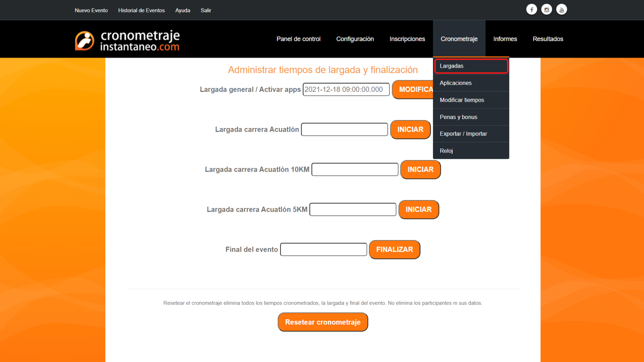Open the Facebook social icon
The image size is (644, 362).
tap(531, 9)
